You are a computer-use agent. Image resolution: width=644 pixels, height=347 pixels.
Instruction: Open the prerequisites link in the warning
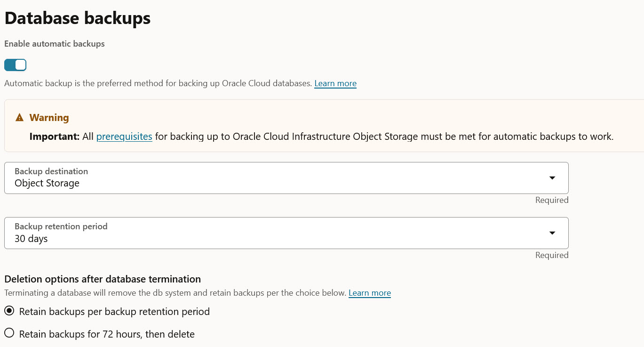[x=124, y=136]
